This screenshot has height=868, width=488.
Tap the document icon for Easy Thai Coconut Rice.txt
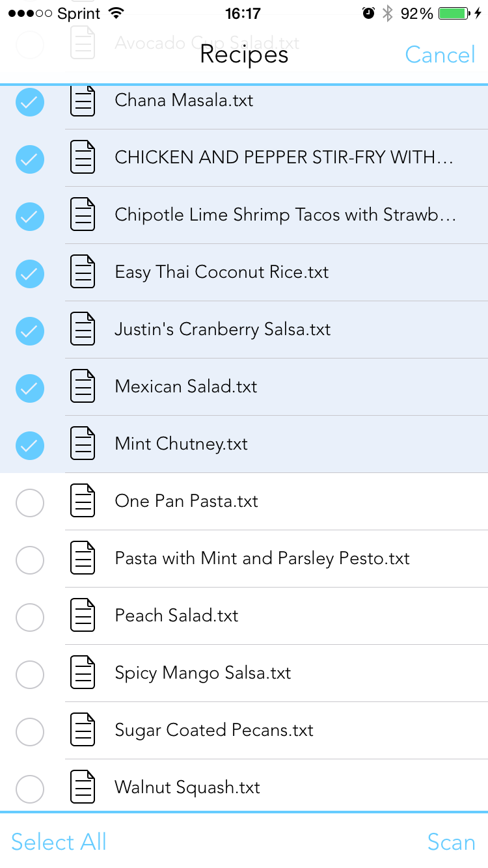point(83,272)
